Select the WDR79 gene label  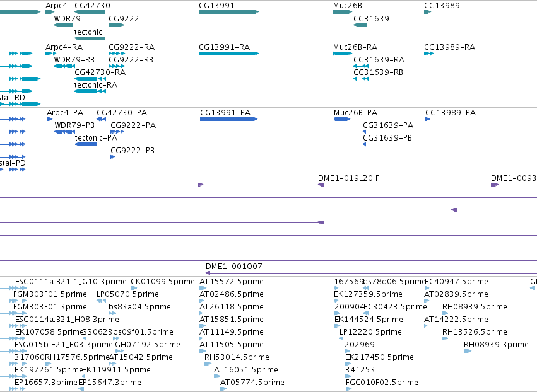(67, 18)
